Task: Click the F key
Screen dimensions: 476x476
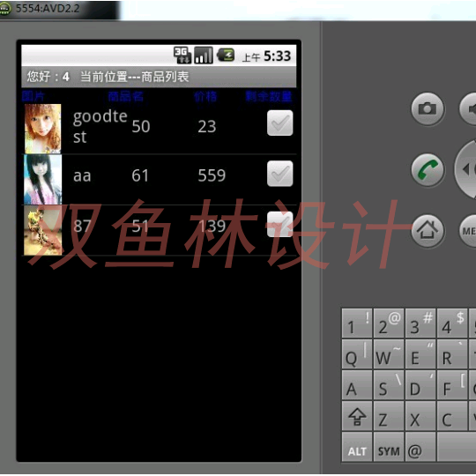Action: [x=452, y=384]
